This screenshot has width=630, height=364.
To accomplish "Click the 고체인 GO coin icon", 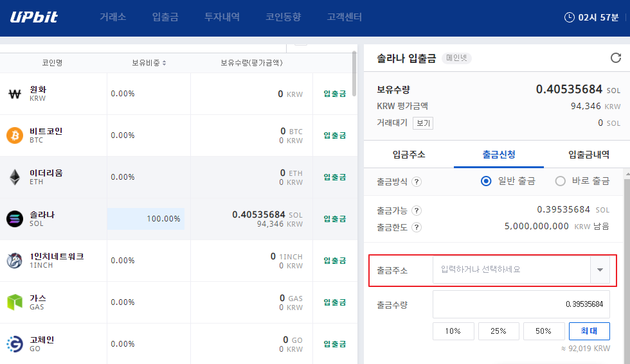I will (x=15, y=344).
